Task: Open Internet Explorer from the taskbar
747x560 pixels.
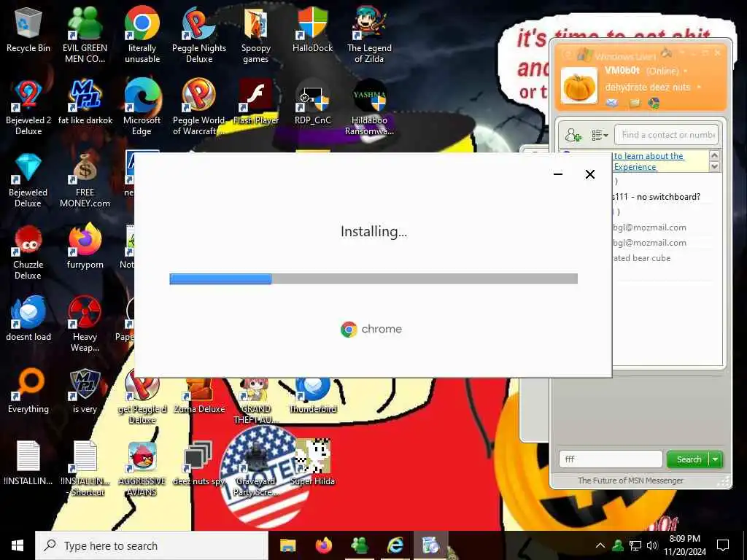Action: pyautogui.click(x=395, y=545)
